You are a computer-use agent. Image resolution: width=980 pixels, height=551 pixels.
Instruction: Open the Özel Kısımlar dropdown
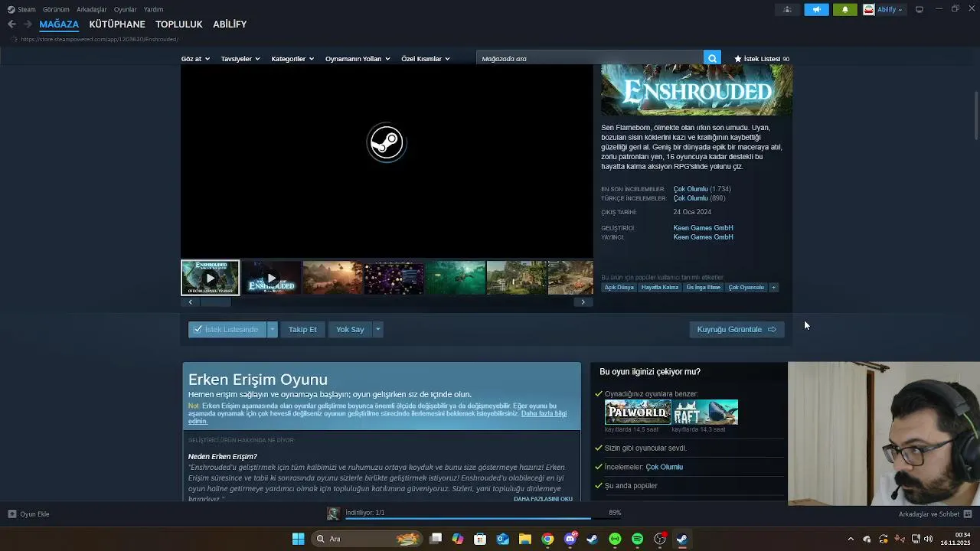click(426, 59)
